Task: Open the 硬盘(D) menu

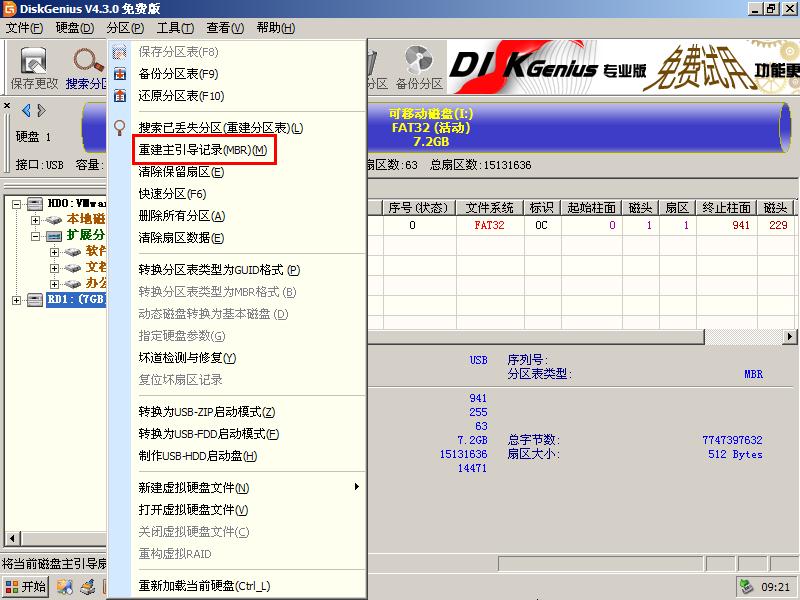Action: click(75, 28)
